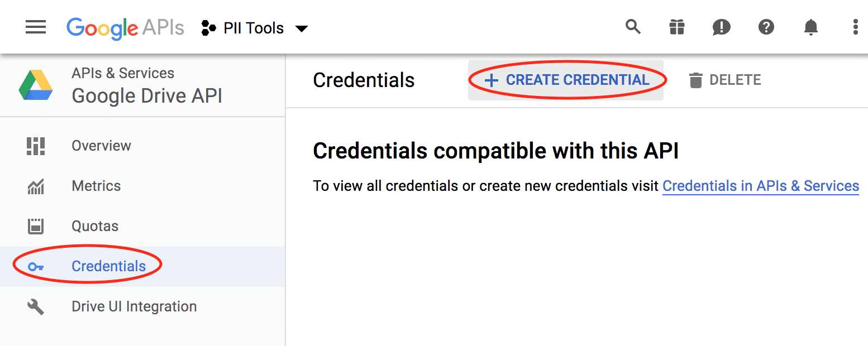
Task: Click the feedback alert bubble icon
Action: point(722,27)
